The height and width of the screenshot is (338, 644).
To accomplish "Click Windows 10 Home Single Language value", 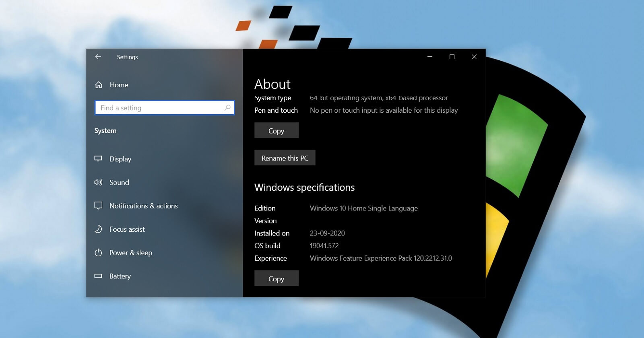I will coord(364,208).
